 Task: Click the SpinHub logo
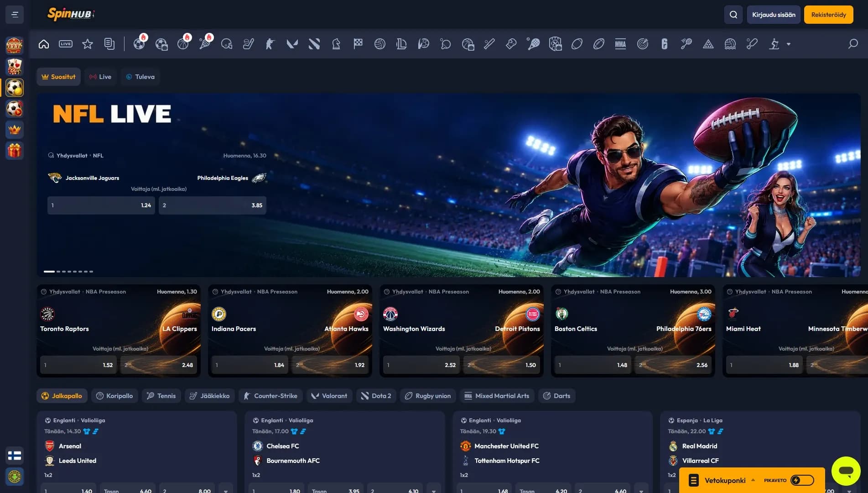tap(71, 14)
